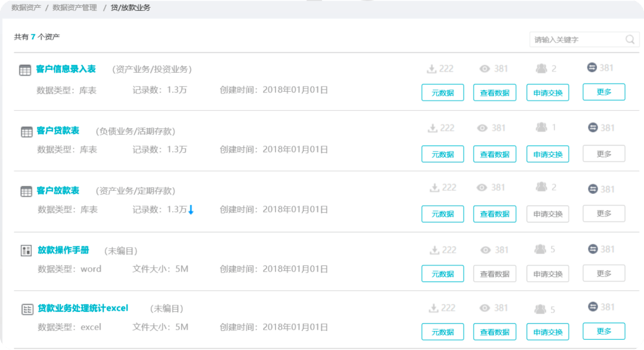
Task: Open 更多 for 贷款业务处理统计excel
Action: point(603,331)
